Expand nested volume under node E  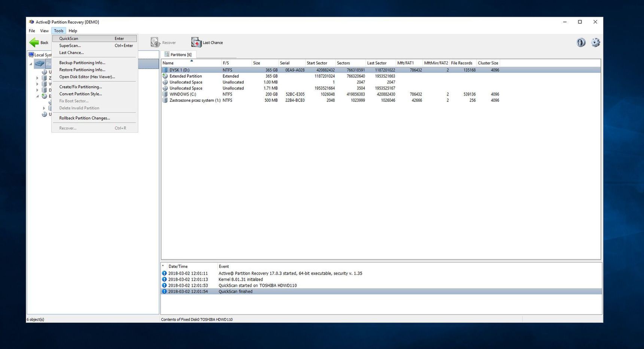pyautogui.click(x=44, y=108)
